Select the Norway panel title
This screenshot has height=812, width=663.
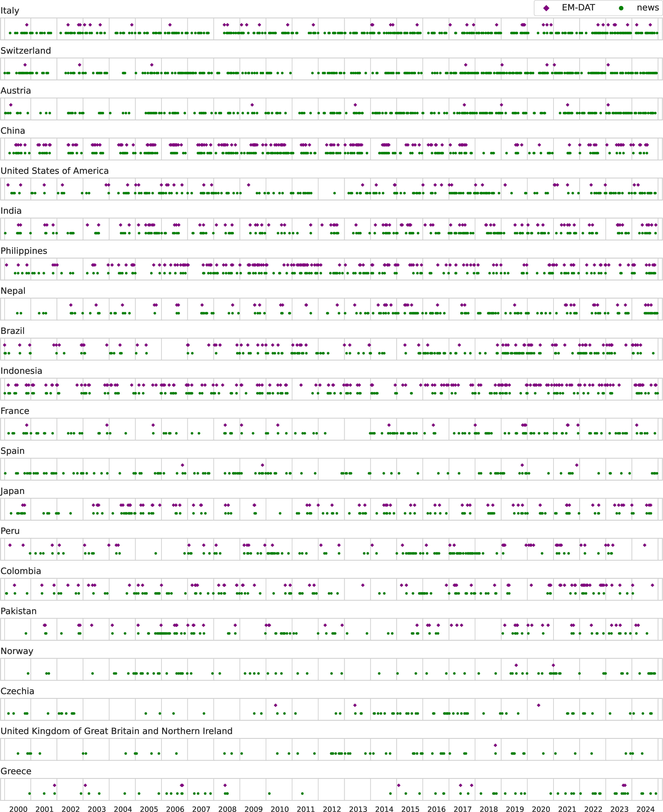17,651
